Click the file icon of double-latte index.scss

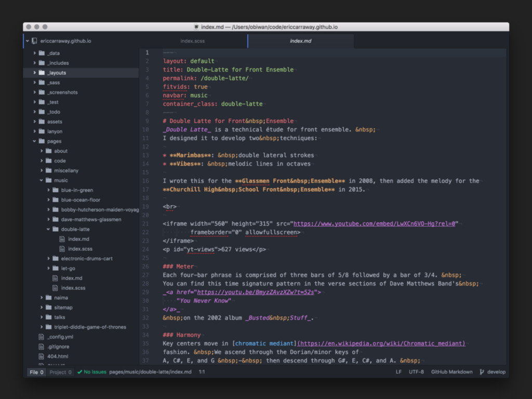point(62,249)
